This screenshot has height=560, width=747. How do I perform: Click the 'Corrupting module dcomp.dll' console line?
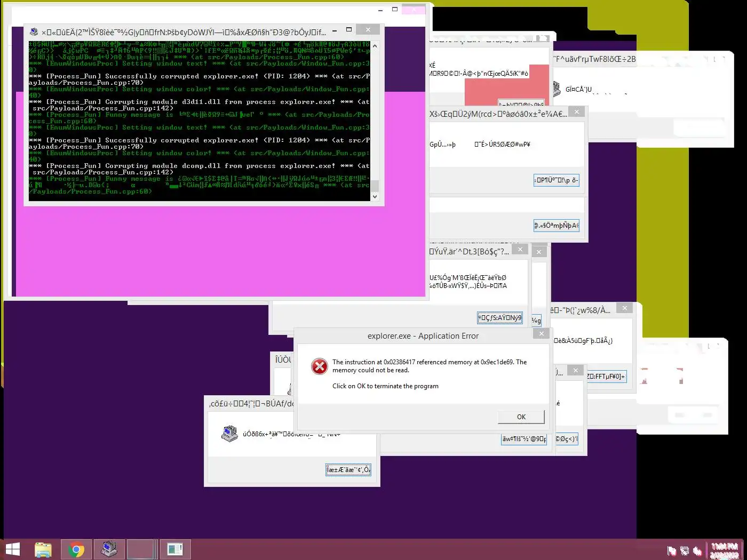198,169
